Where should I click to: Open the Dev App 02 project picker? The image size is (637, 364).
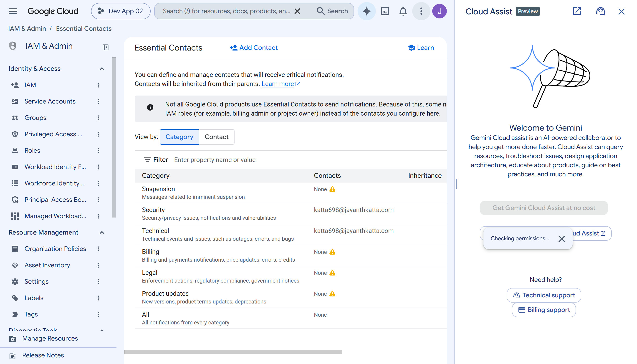[121, 11]
